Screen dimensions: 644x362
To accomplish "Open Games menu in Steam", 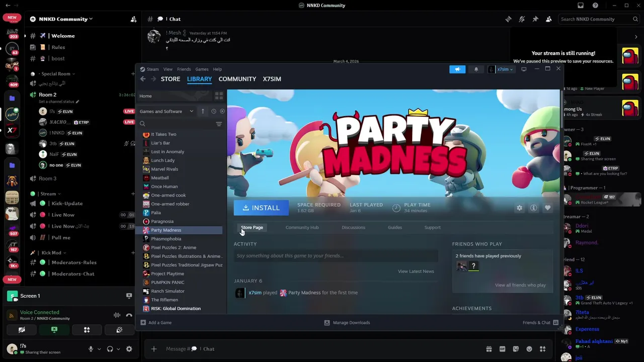I will [x=202, y=69].
